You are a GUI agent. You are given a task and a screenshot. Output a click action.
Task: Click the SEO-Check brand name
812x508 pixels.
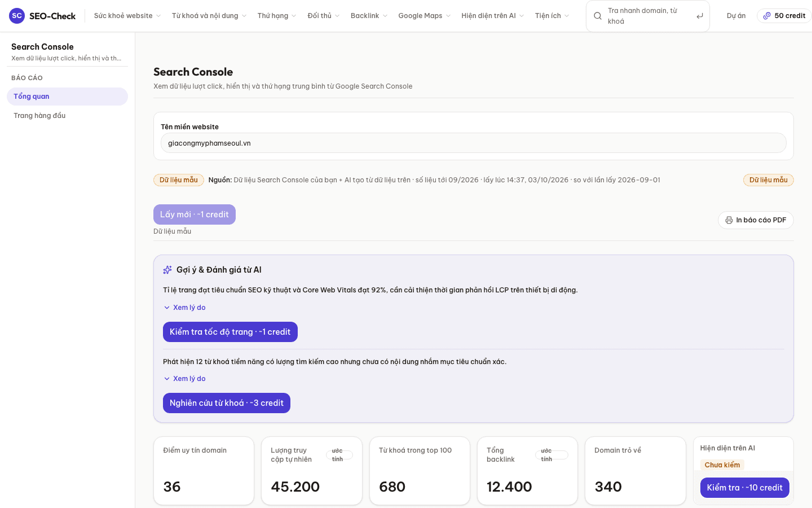coord(52,16)
